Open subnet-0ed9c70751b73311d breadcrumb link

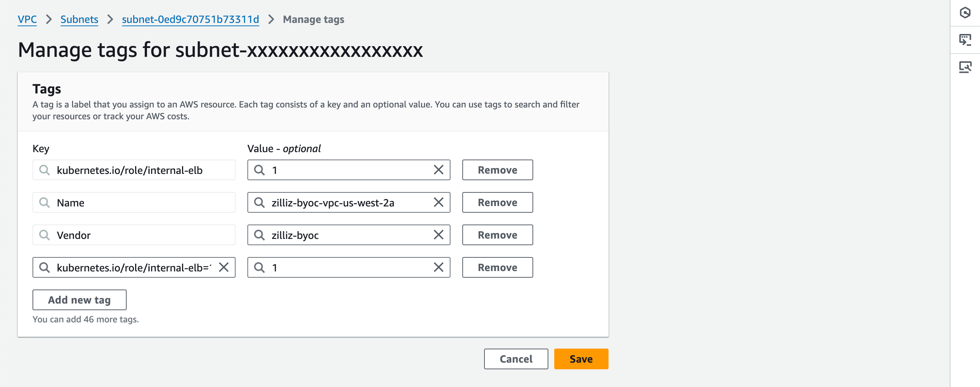tap(190, 20)
